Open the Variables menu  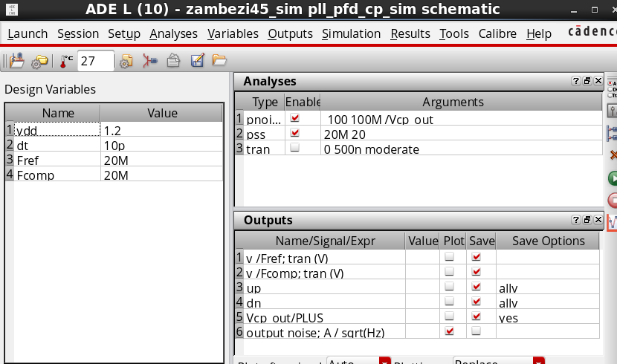point(233,34)
